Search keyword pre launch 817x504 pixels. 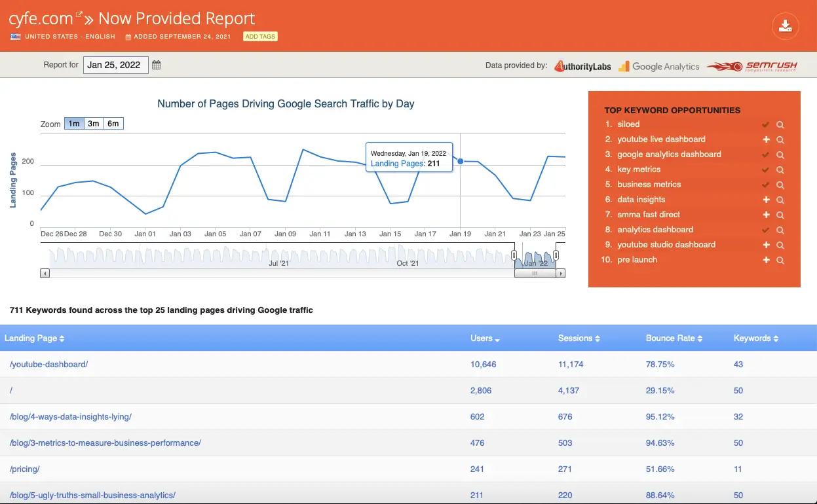coord(780,260)
